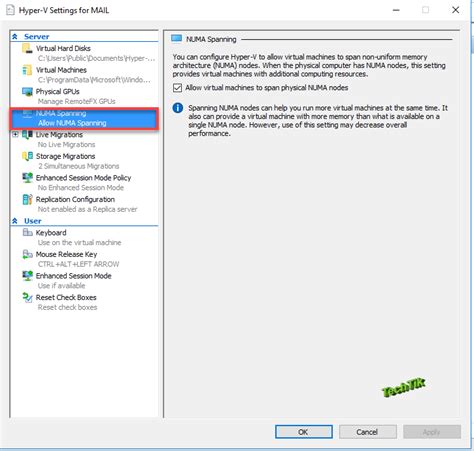Click the Cancel button
The image size is (474, 451).
[x=368, y=432]
